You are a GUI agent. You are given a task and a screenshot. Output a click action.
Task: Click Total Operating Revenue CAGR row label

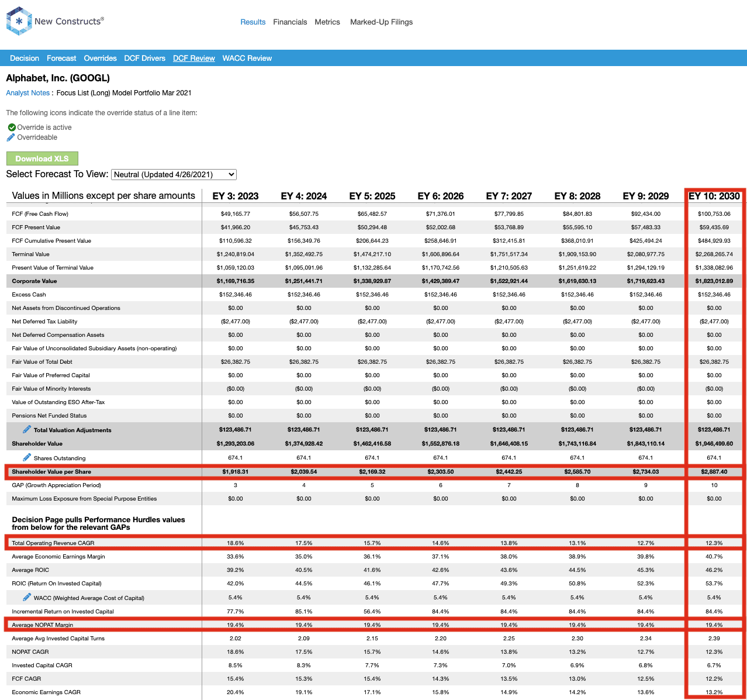[53, 543]
